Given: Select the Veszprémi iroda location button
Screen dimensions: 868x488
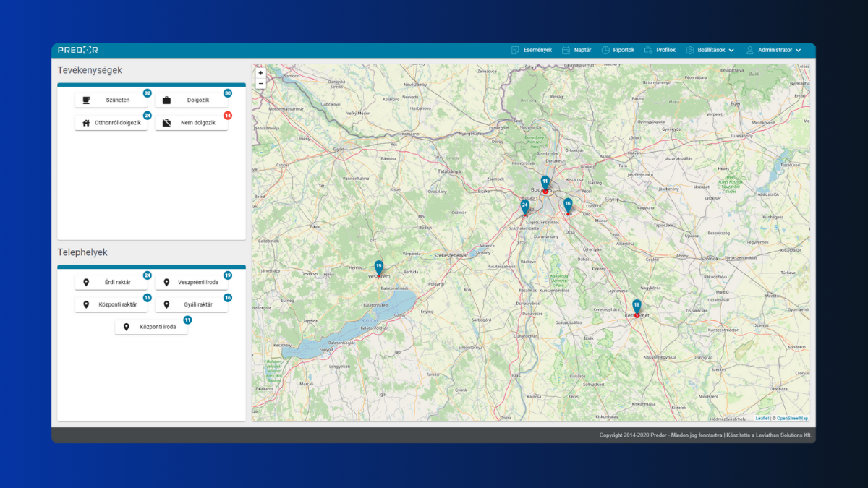Looking at the screenshot, I should pyautogui.click(x=192, y=283).
